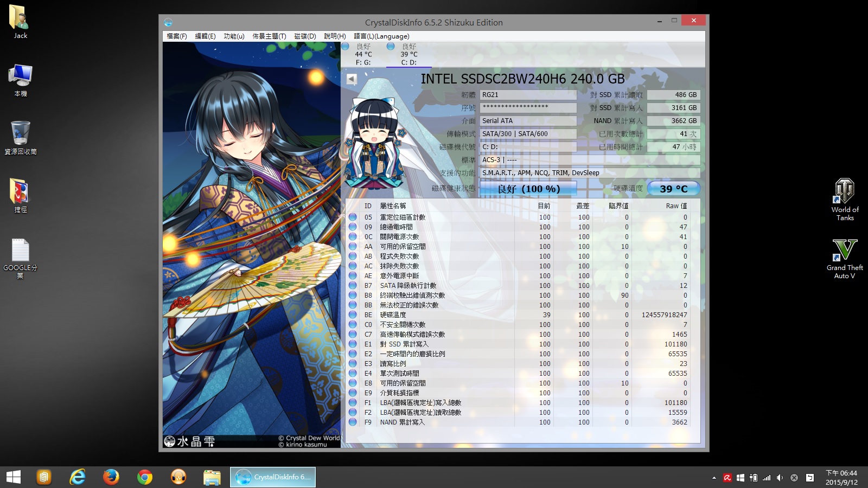Click power on hours 47 小時 value
The height and width of the screenshot is (488, 868).
(673, 147)
